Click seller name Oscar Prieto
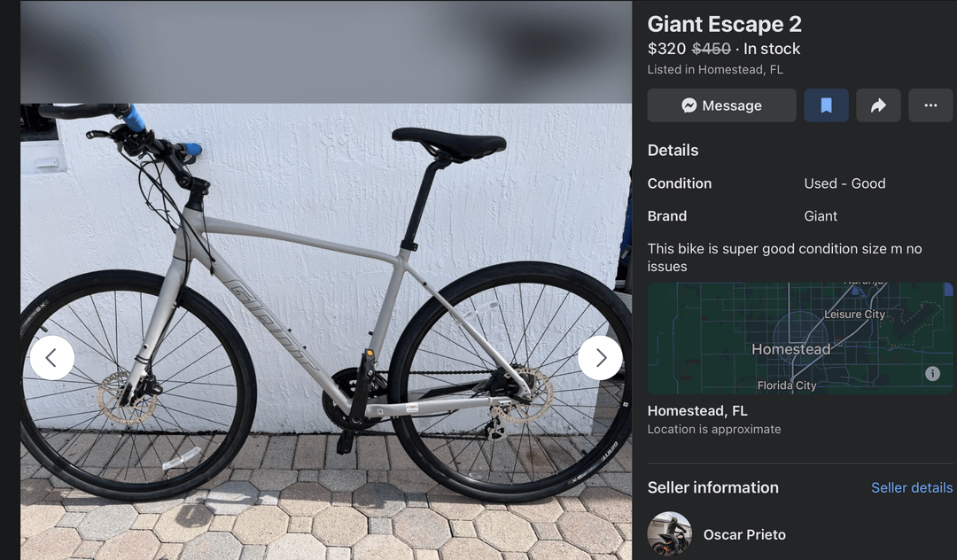 (744, 534)
